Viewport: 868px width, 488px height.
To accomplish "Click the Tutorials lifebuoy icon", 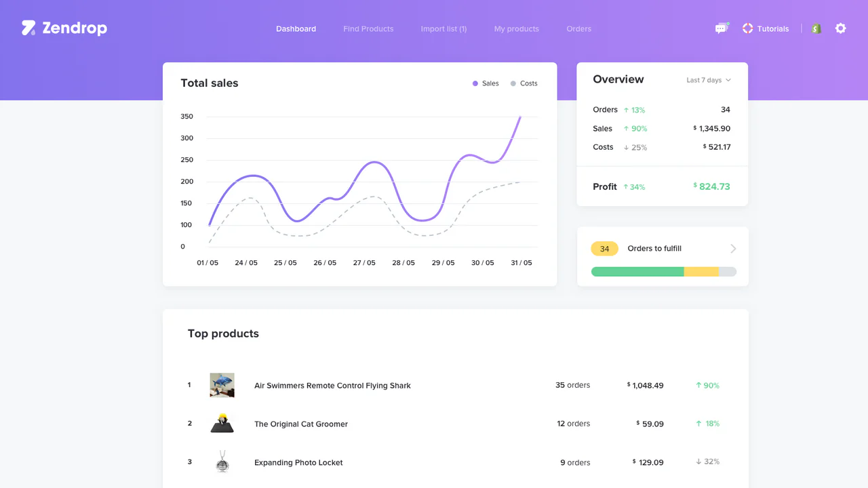I will tap(747, 28).
